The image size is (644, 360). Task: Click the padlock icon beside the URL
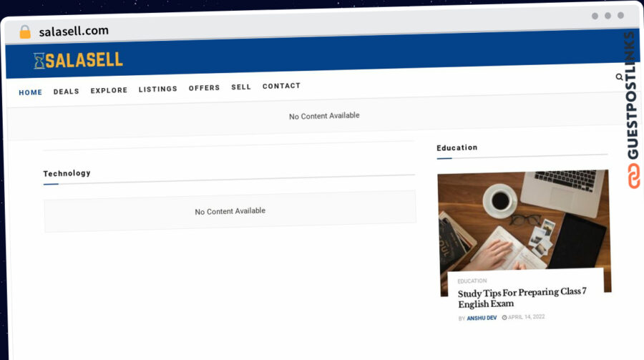pyautogui.click(x=25, y=31)
